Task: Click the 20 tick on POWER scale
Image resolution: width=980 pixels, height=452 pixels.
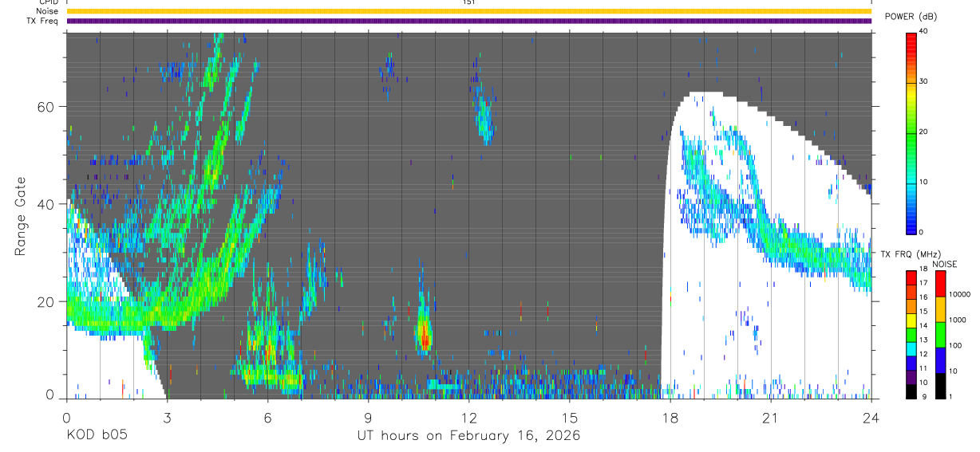Action: tap(923, 132)
